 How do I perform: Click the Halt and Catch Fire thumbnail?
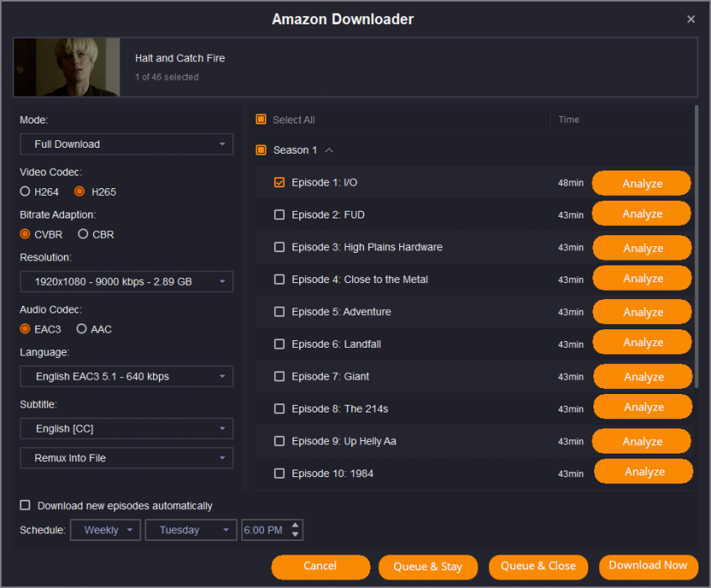(66, 67)
